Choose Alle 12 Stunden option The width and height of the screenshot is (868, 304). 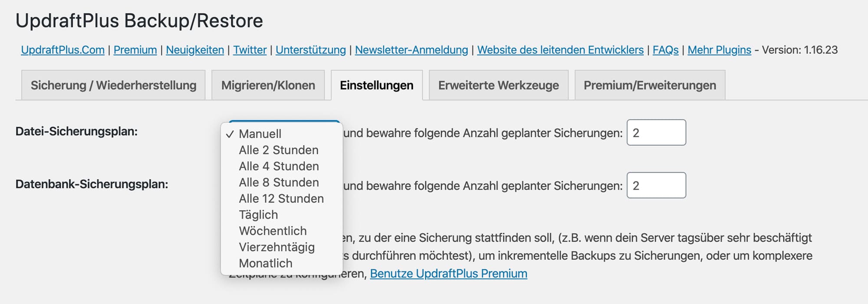(x=282, y=199)
